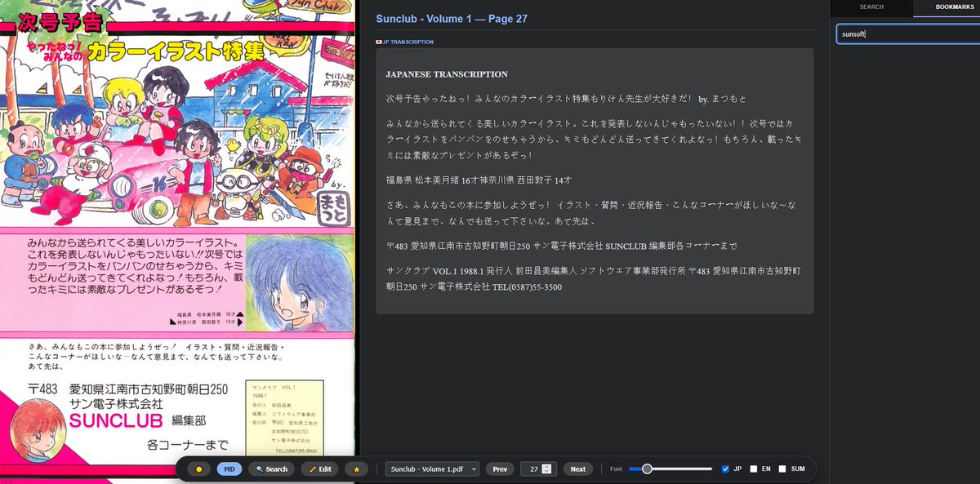Advance to next page with Next
The width and height of the screenshot is (980, 484).
click(578, 469)
